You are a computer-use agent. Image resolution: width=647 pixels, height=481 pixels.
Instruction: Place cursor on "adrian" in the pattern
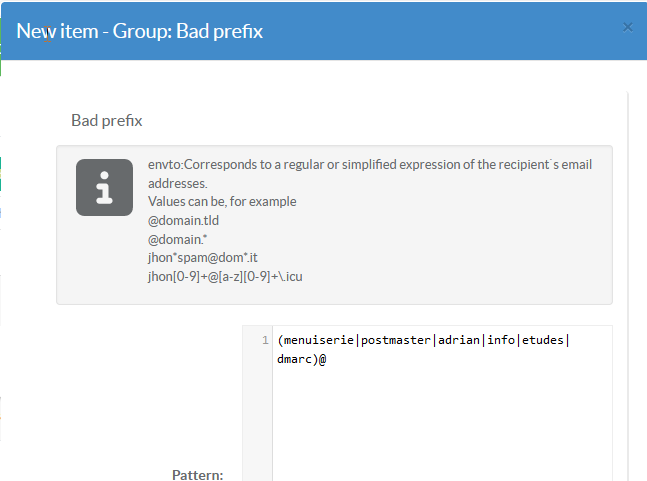(x=458, y=340)
